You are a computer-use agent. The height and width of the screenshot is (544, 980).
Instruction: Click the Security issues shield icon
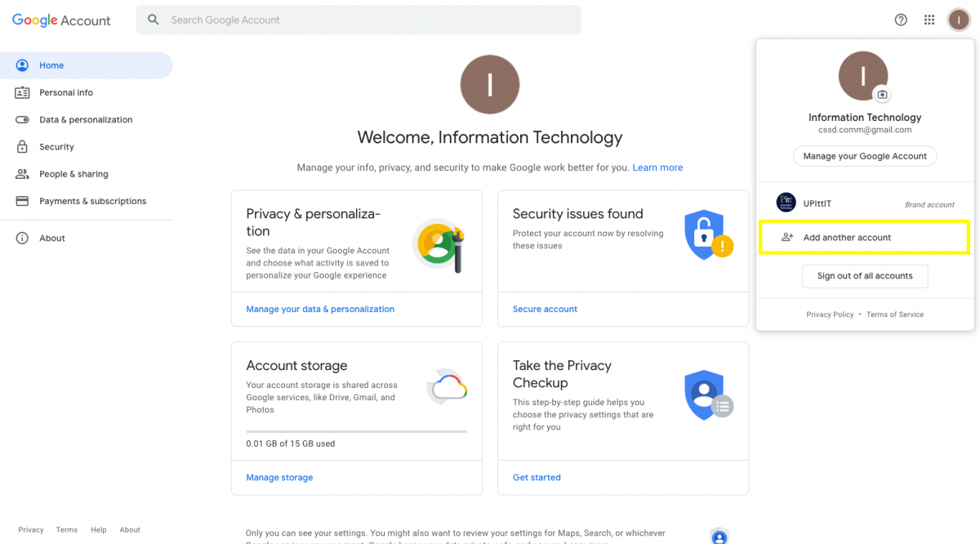[x=707, y=235]
